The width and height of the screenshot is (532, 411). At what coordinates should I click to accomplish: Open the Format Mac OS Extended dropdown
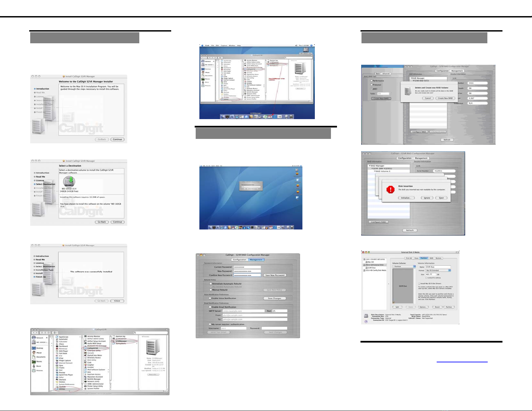(438, 270)
